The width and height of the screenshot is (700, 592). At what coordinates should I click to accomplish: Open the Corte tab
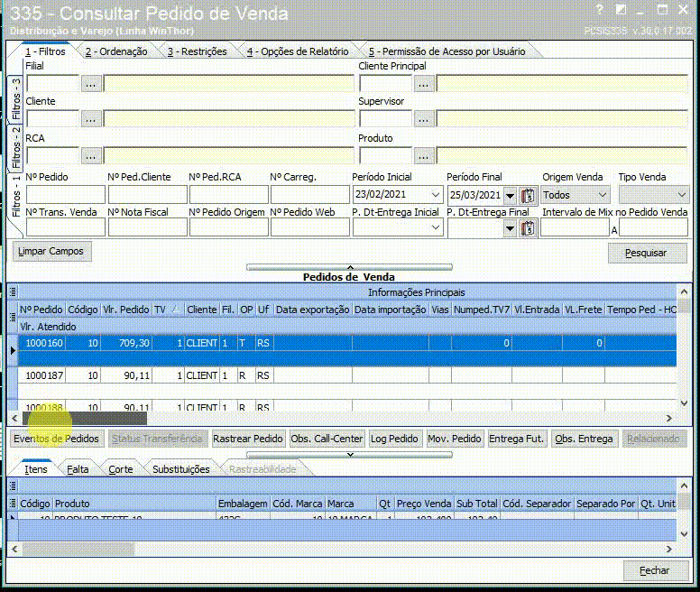(x=121, y=469)
